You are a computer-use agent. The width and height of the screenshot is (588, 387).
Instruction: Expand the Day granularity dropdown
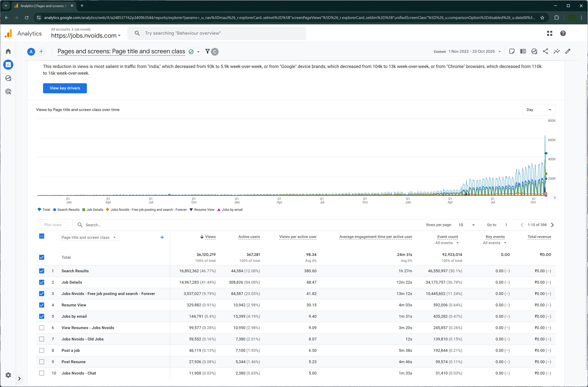[x=539, y=110]
